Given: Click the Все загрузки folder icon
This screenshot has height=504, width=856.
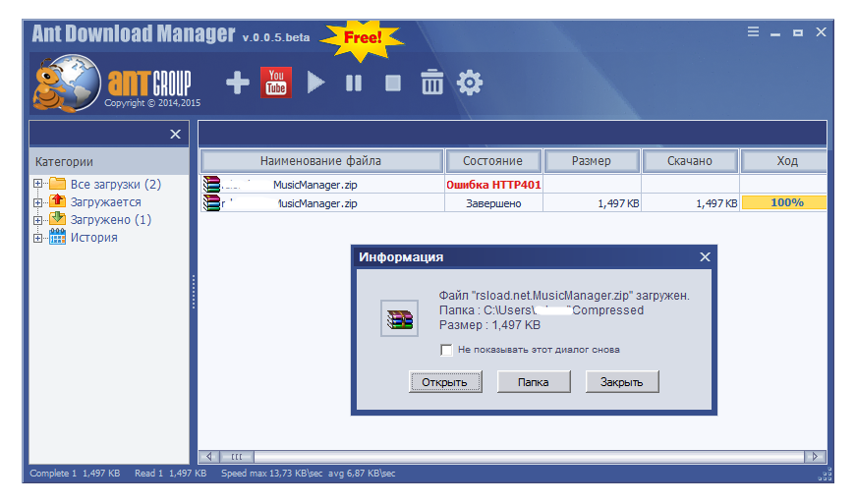Looking at the screenshot, I should click(x=57, y=184).
